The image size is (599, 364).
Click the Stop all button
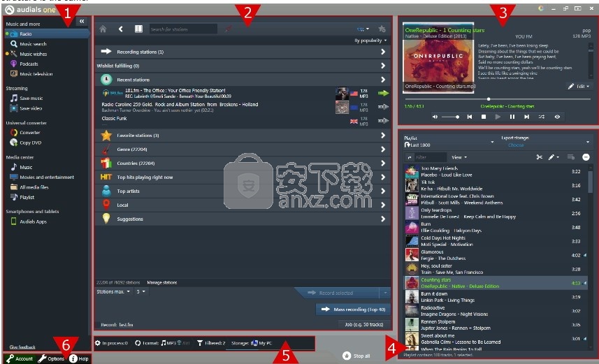356,356
